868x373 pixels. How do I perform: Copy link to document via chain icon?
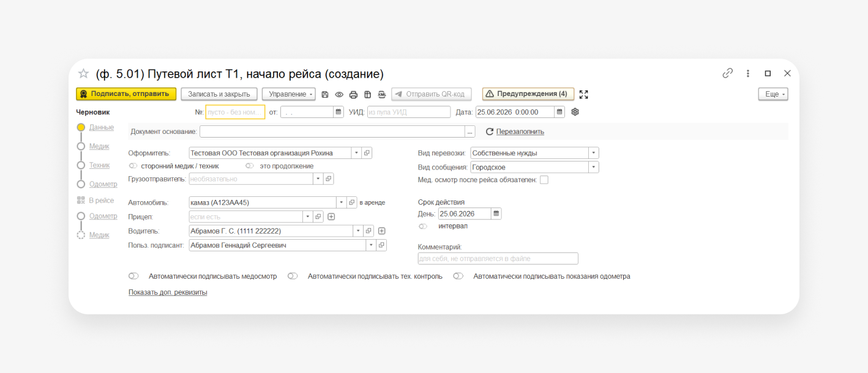click(728, 73)
